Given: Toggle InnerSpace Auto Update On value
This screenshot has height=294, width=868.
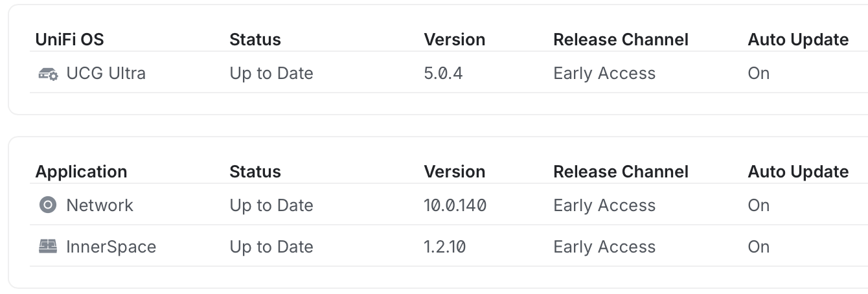Looking at the screenshot, I should (x=759, y=247).
